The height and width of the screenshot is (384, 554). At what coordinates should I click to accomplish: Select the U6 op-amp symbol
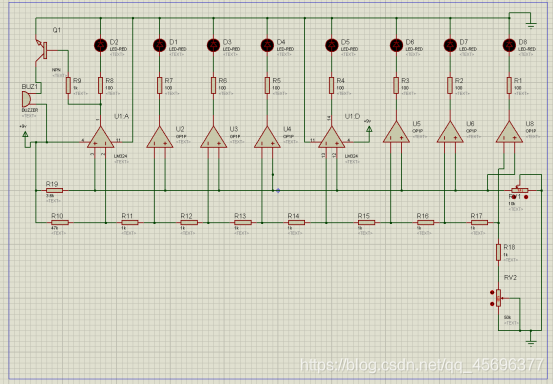coord(450,133)
